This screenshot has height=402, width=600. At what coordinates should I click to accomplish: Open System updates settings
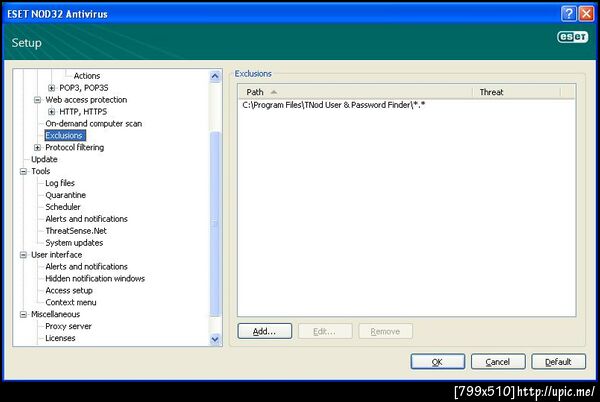[74, 243]
